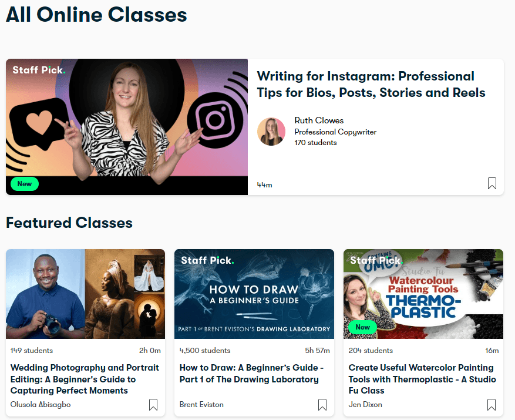Open Wedding Photography and Portrait Editing title
Screen dimensions: 515x420
point(85,379)
